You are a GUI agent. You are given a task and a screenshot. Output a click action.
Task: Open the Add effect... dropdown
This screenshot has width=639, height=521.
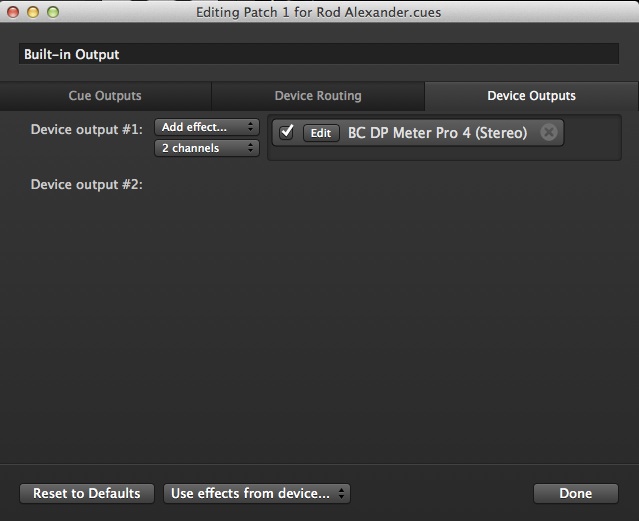[207, 128]
